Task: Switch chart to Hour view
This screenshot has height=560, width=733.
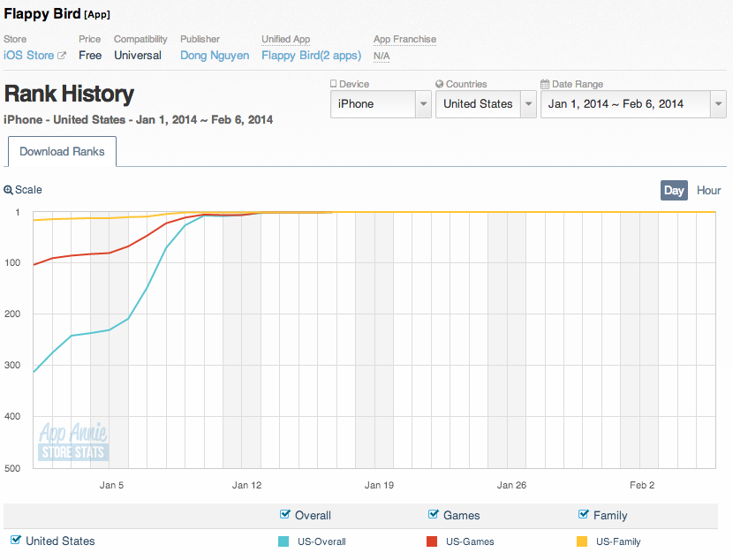Action: pos(708,190)
